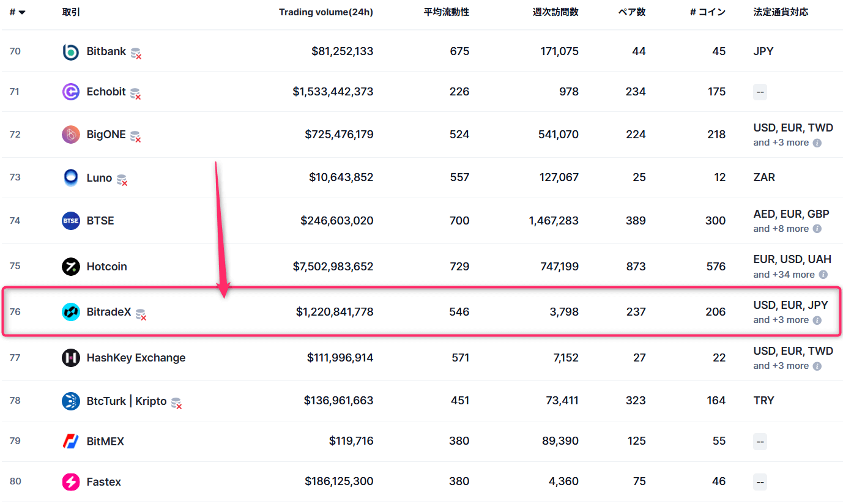Sort by 週次訪問数 column header

click(555, 12)
